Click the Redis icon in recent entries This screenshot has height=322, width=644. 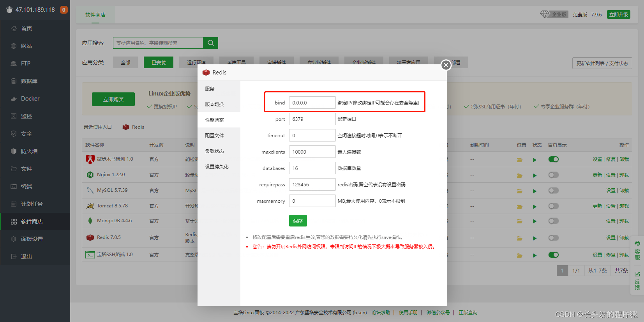[x=126, y=127]
